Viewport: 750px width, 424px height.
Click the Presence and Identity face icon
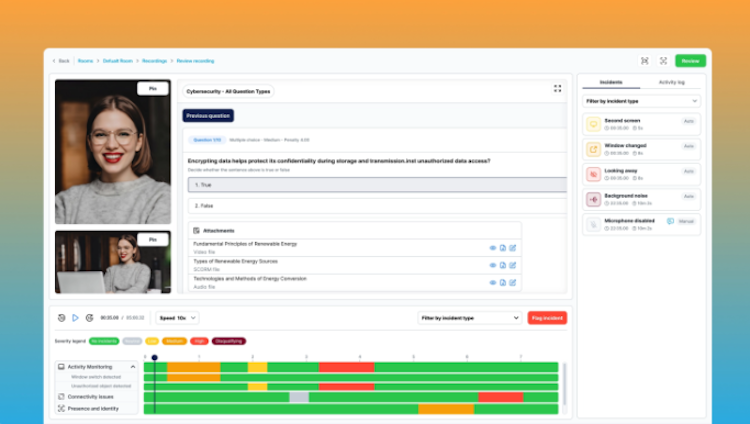[61, 409]
